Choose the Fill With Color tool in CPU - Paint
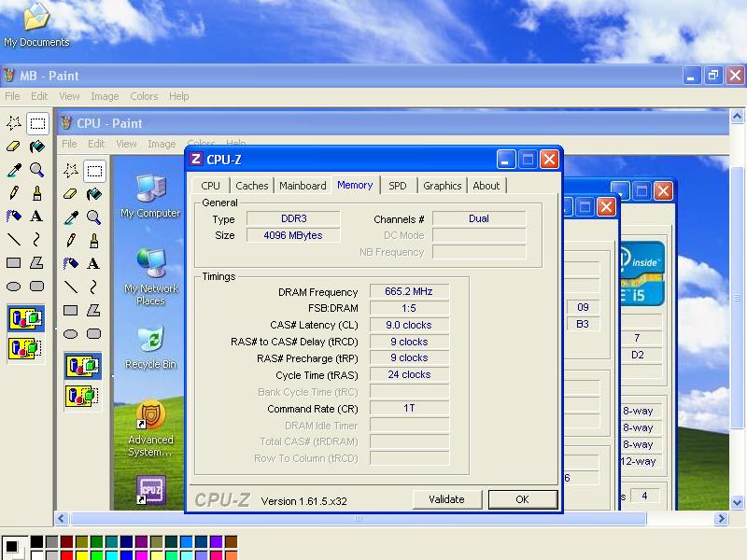The image size is (747, 560). click(93, 194)
